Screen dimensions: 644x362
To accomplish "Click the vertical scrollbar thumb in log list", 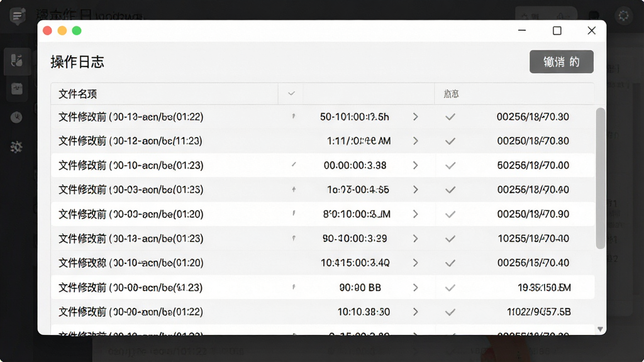I will tap(600, 178).
